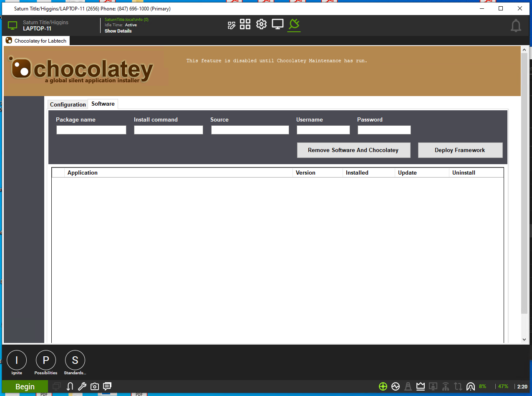This screenshot has height=396, width=532.
Task: Open the chat message icon in bottom bar
Action: tap(107, 386)
